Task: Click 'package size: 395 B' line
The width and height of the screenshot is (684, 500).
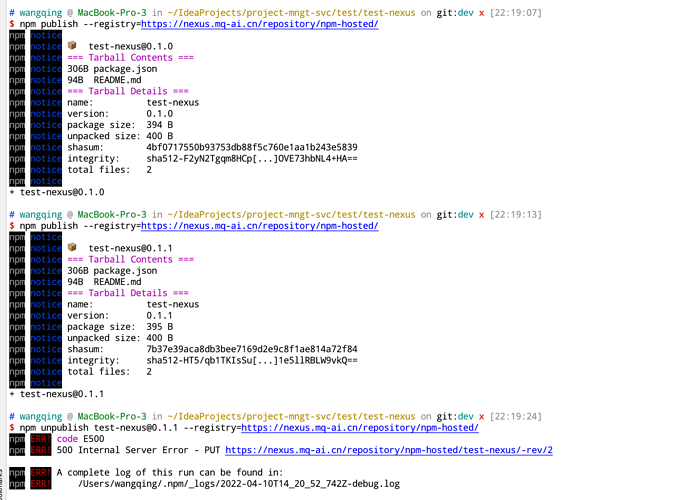Action: tap(120, 327)
